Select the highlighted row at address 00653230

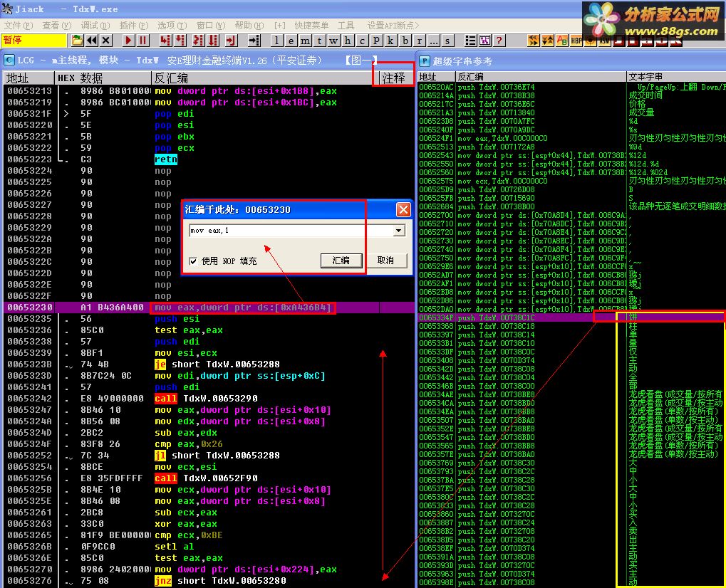click(x=208, y=308)
